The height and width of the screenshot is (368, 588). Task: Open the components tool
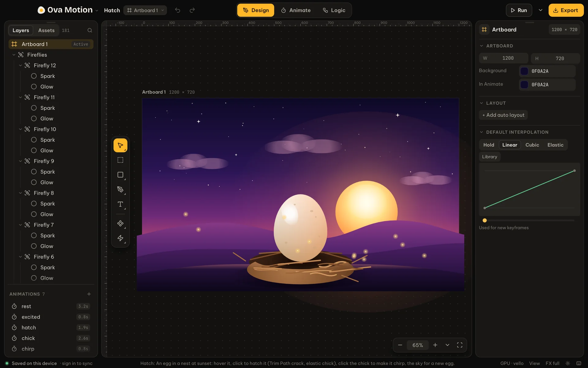(x=120, y=224)
